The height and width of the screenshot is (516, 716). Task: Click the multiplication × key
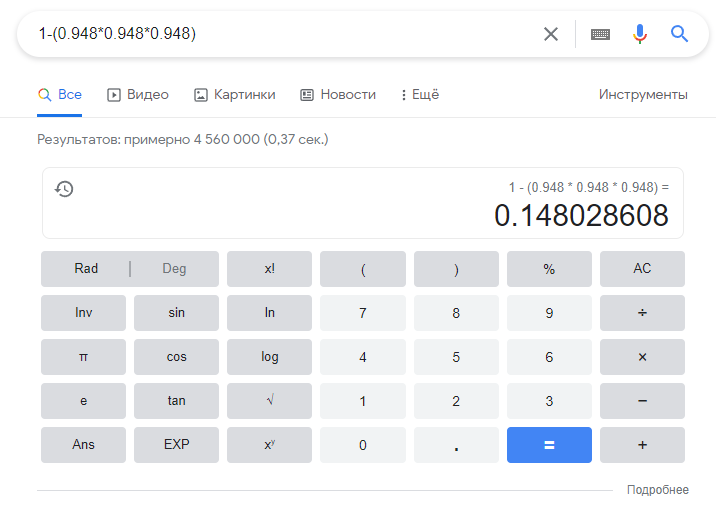(x=642, y=357)
